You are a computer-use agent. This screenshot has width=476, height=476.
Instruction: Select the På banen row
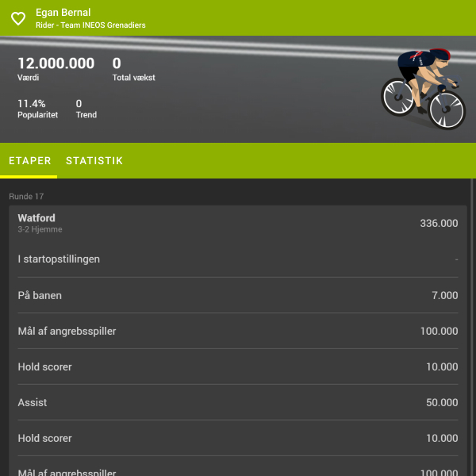[238, 295]
